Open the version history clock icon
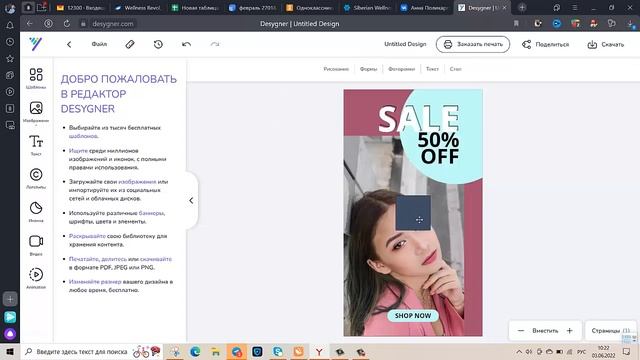This screenshot has width=640, height=360. coord(158,44)
